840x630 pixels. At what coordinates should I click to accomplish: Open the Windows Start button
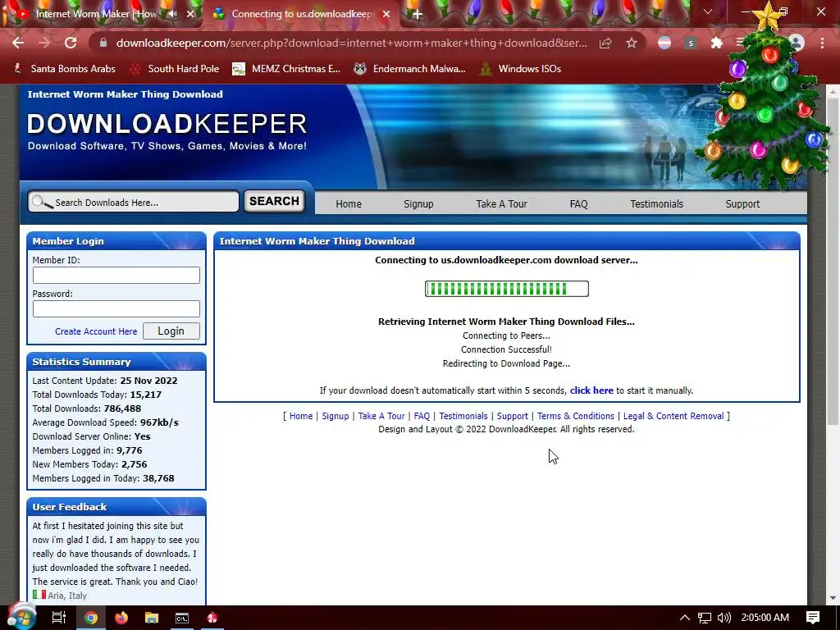tap(21, 617)
